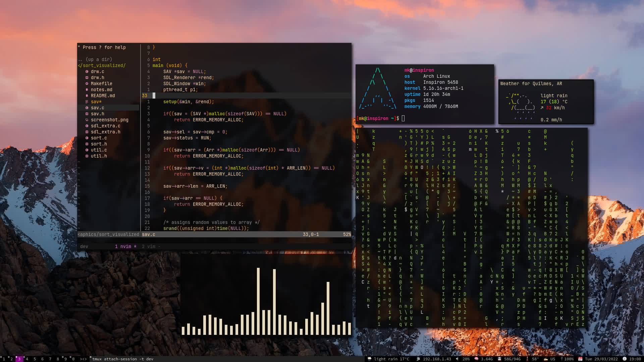Click the IP address 192.168.1.43
Image resolution: width=644 pixels, height=362 pixels.
[x=437, y=359]
